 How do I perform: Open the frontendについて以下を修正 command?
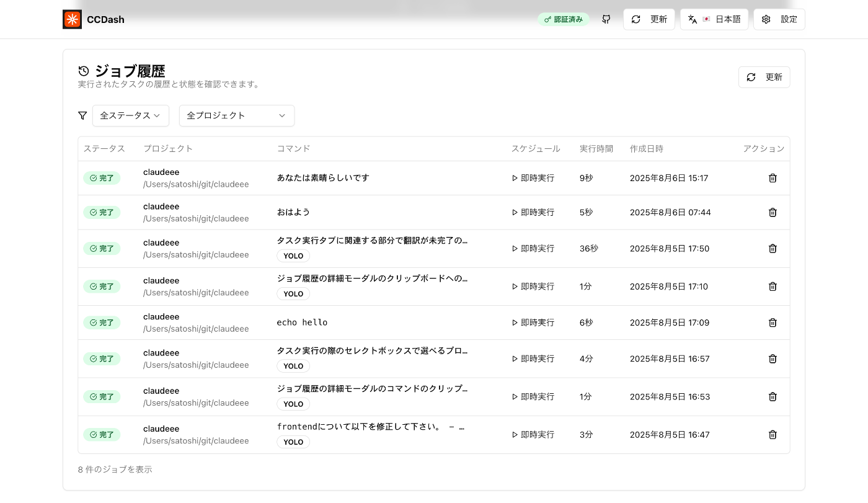click(x=371, y=427)
